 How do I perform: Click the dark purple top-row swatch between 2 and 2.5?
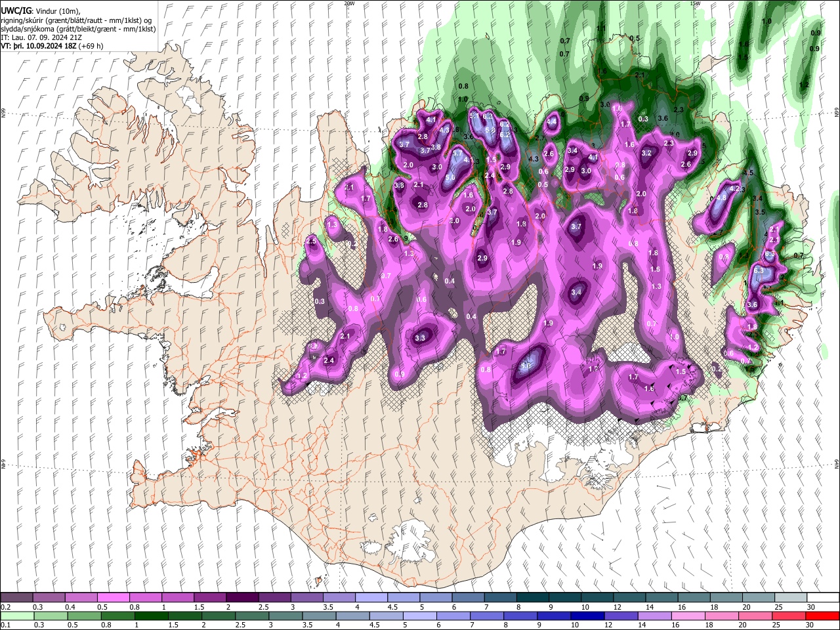[x=242, y=598]
